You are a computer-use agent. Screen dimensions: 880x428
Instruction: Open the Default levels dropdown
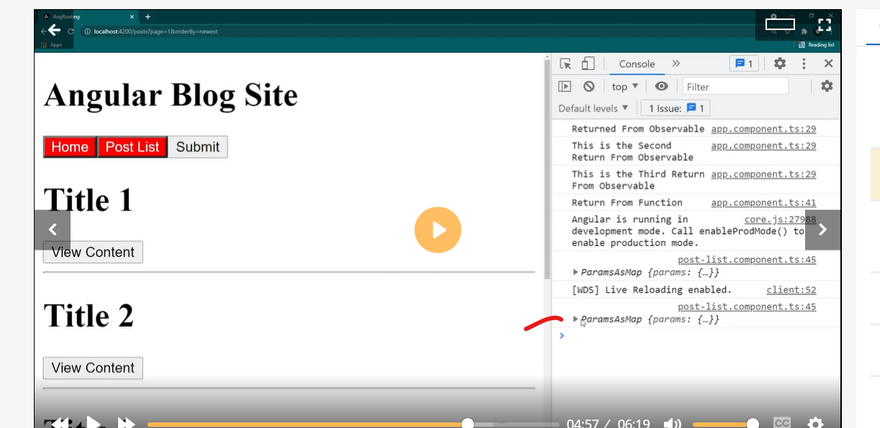594,108
